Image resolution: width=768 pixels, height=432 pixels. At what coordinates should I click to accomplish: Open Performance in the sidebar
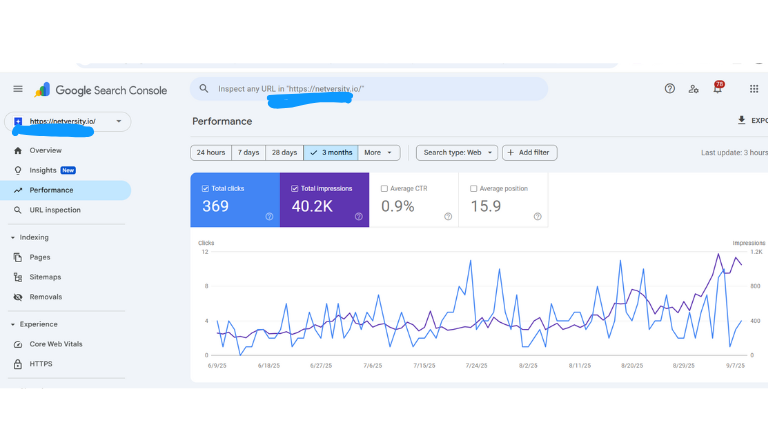(66, 190)
